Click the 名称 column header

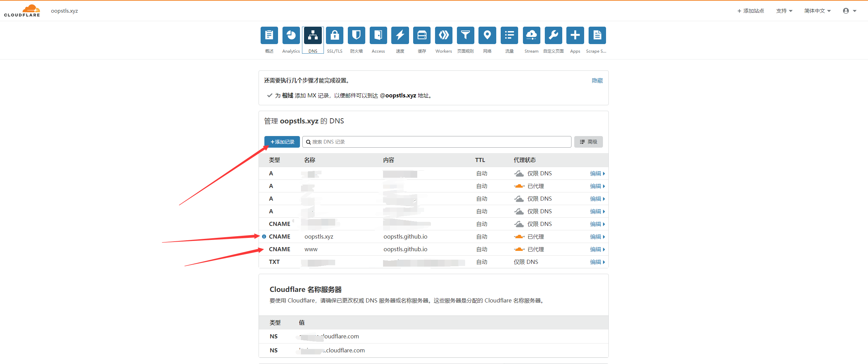(310, 160)
